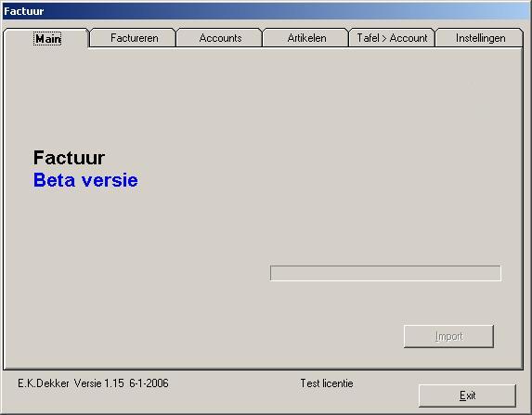
Task: Click the 6-1-2006 date text
Action: 149,383
